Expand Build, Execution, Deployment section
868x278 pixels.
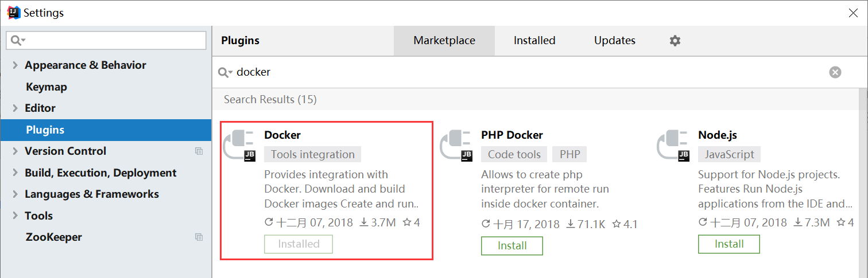click(15, 173)
